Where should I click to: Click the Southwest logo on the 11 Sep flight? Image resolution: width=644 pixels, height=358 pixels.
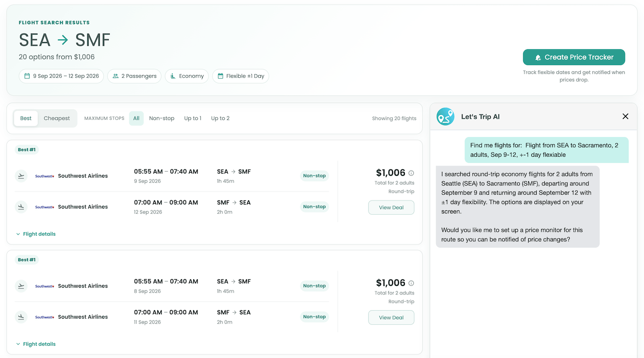coord(45,317)
